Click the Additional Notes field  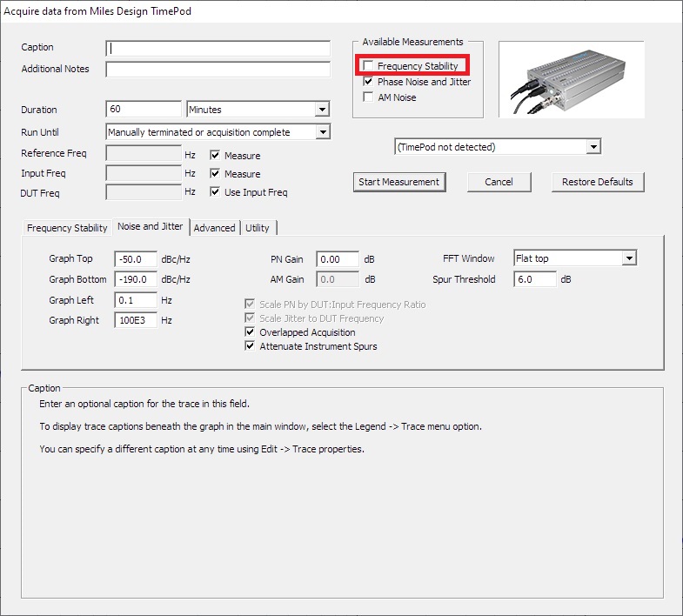(x=218, y=70)
